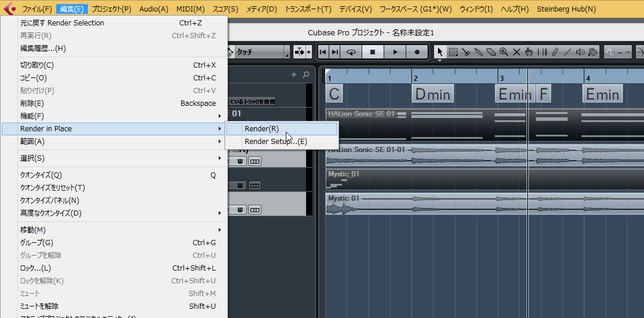Screen dimensions: 644x318
Task: Open the Steinberg Hub(N) menu
Action: [566, 9]
